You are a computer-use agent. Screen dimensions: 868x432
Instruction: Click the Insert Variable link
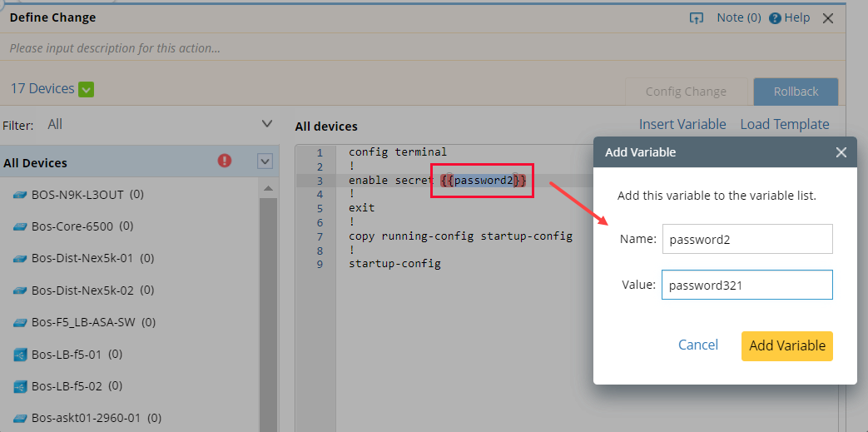click(682, 124)
